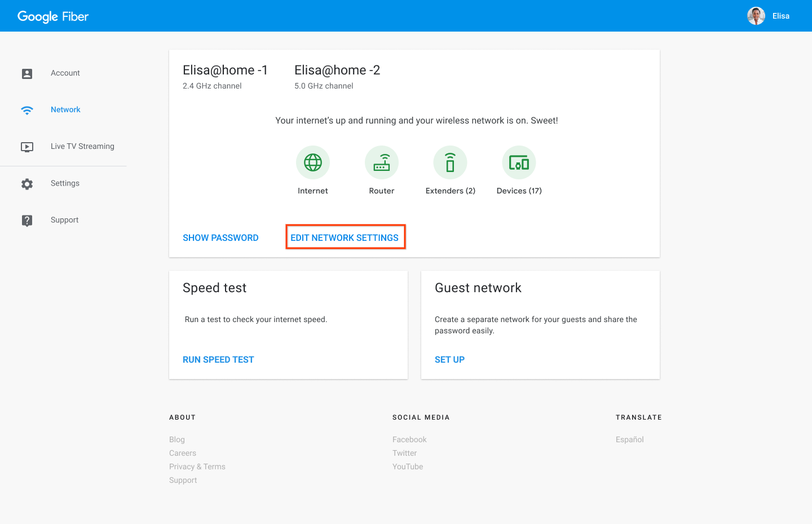Click the Network Wi-Fi icon in sidebar
The width and height of the screenshot is (812, 524).
pyautogui.click(x=27, y=110)
